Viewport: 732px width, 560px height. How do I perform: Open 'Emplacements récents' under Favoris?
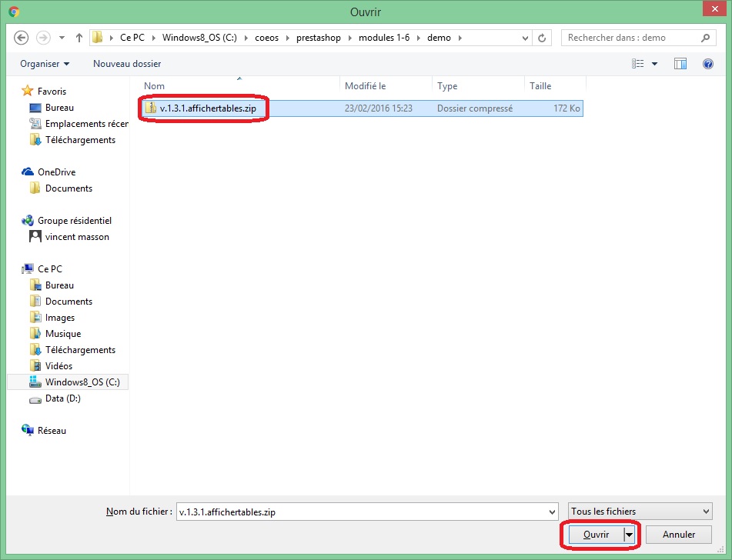(87, 124)
